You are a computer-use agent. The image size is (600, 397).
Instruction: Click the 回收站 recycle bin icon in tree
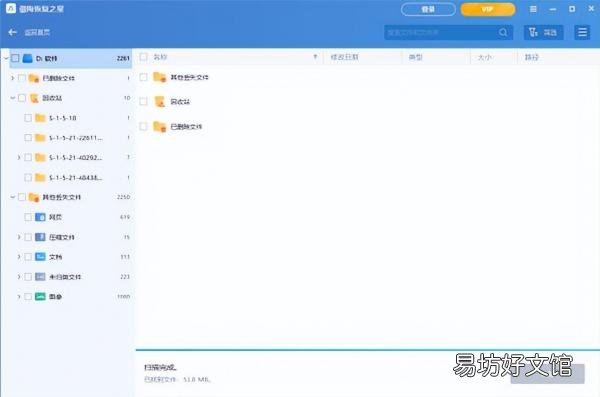(34, 98)
